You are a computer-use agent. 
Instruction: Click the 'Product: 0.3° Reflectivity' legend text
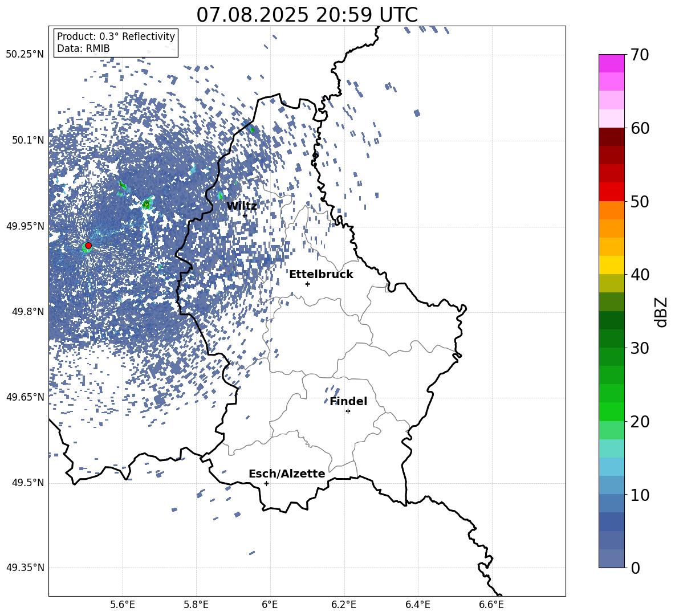point(116,36)
